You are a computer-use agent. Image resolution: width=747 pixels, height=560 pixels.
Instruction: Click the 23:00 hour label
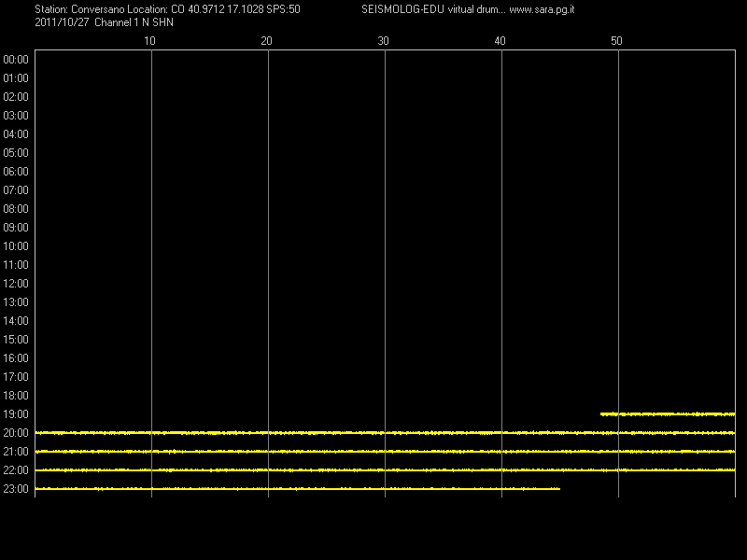tap(16, 489)
